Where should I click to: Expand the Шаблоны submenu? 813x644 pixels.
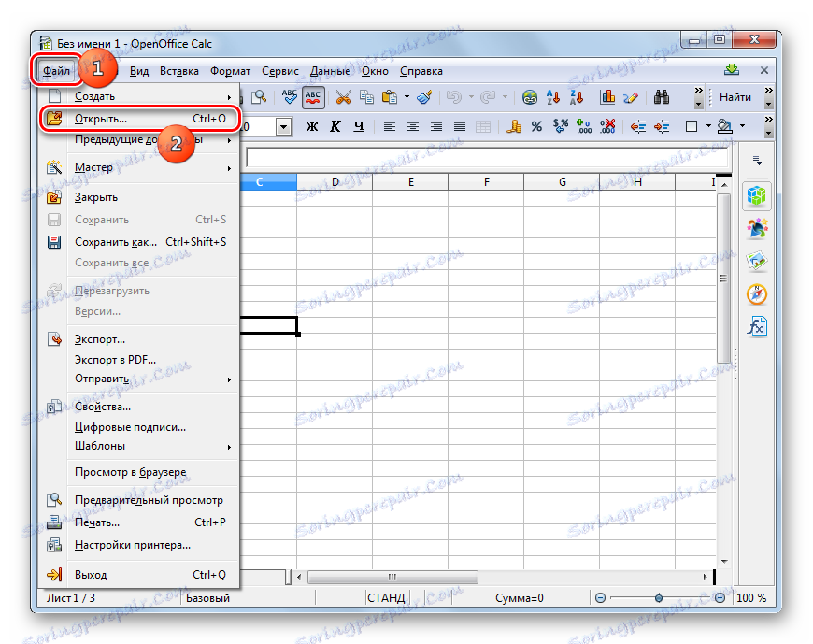(x=139, y=446)
